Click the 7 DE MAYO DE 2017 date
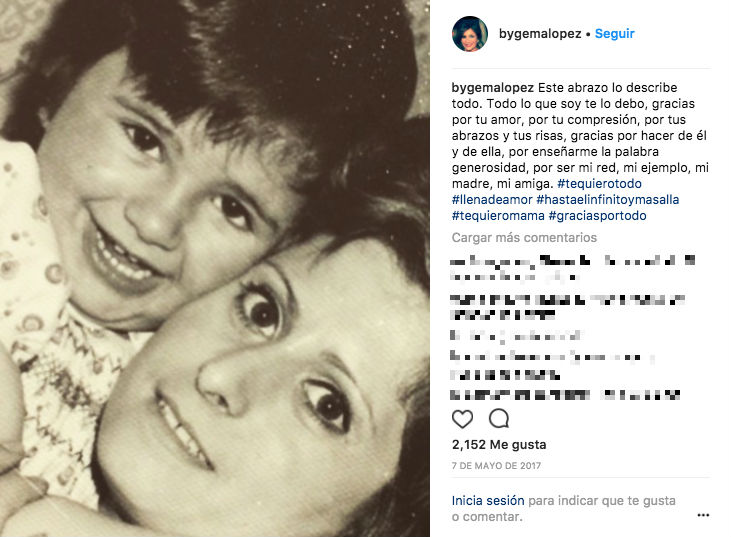Screen dimensions: 731x537 tap(496, 465)
